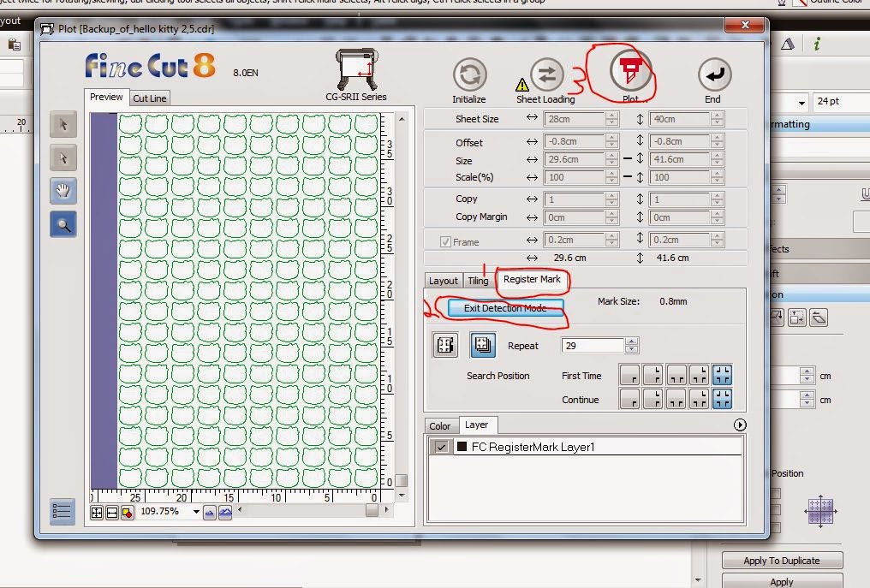Select the white arrow direct-select tool

[x=63, y=158]
